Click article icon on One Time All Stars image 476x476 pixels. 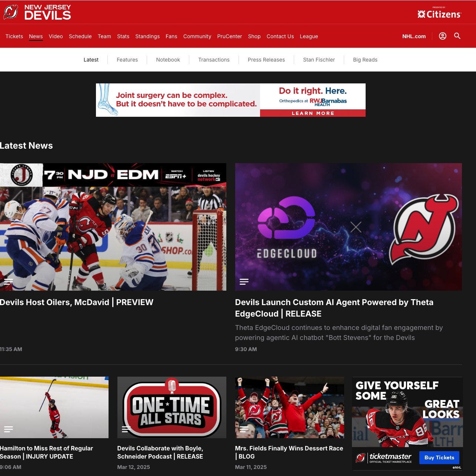[126, 429]
